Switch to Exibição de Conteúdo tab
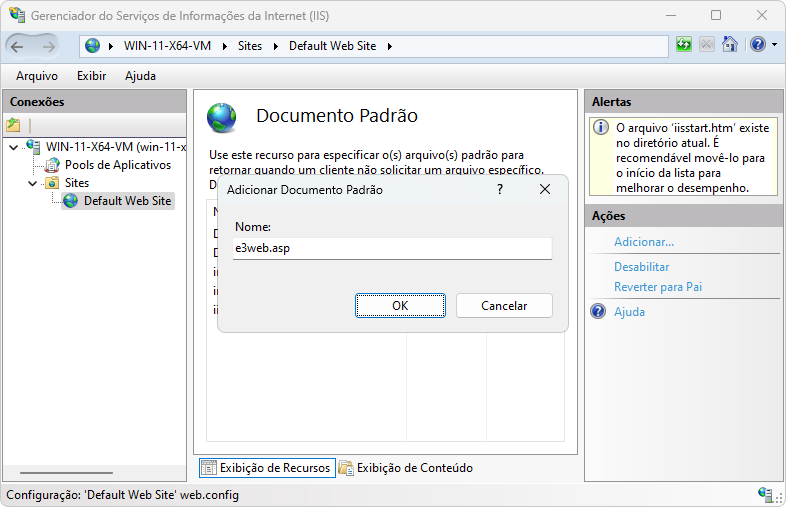This screenshot has height=507, width=786. point(405,468)
